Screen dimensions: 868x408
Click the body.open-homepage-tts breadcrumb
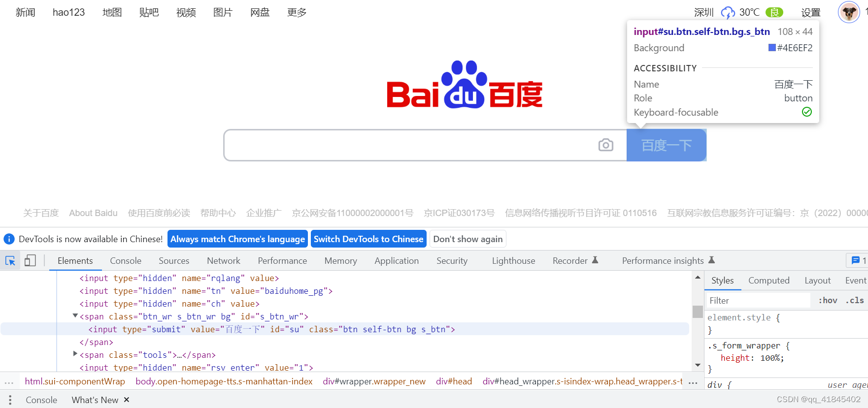224,381
